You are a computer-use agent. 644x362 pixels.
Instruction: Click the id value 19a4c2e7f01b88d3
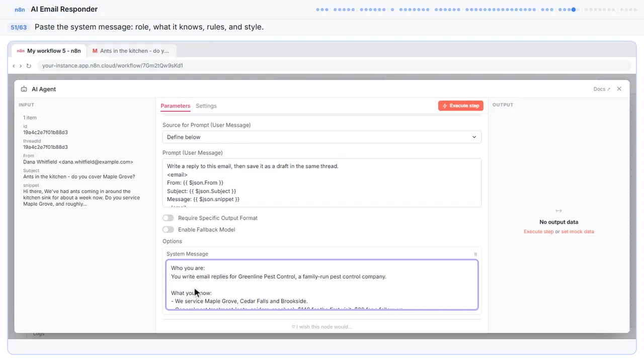[x=45, y=133]
